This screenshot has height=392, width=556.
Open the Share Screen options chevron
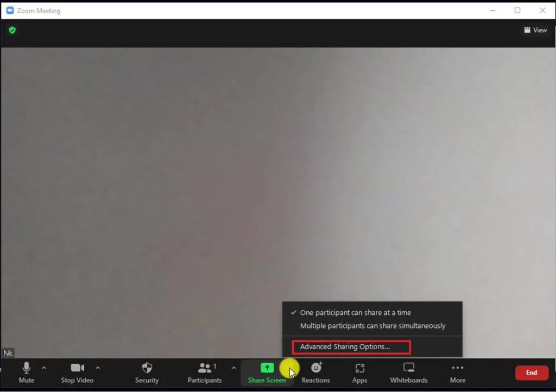coord(290,367)
